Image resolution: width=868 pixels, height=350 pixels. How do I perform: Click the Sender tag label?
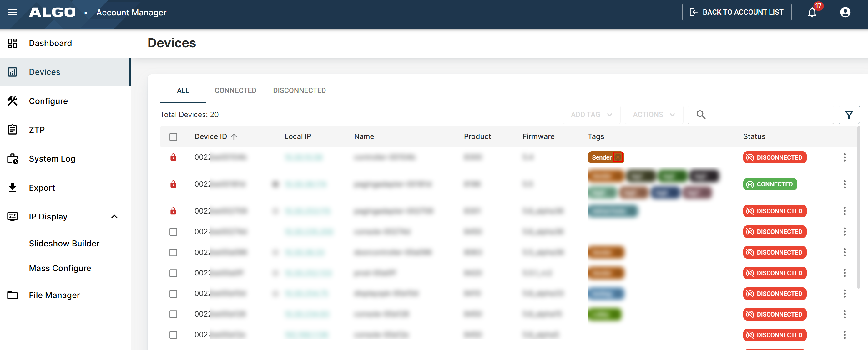602,157
